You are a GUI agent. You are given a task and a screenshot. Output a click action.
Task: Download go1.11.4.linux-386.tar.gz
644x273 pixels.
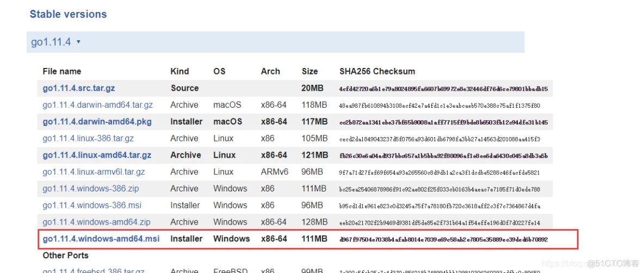(x=88, y=139)
